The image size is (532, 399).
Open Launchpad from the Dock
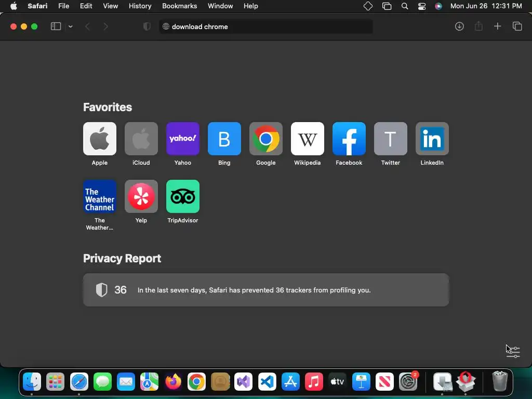[x=55, y=382]
